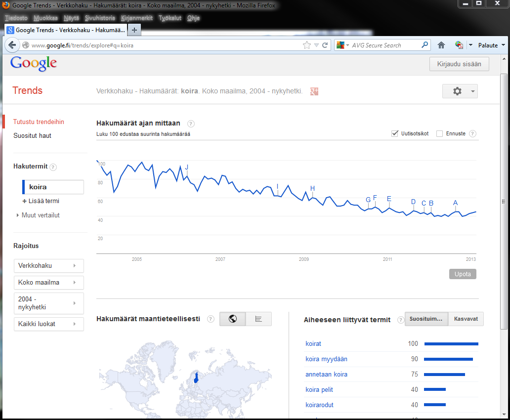Image resolution: width=510 pixels, height=420 pixels.
Task: Reload the page with the refresh icon
Action: click(325, 45)
